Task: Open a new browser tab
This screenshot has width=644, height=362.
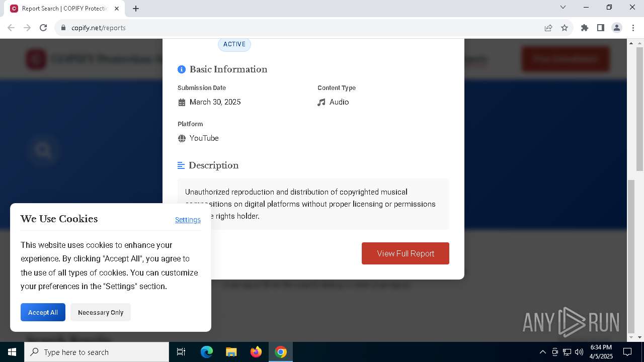Action: (x=136, y=9)
